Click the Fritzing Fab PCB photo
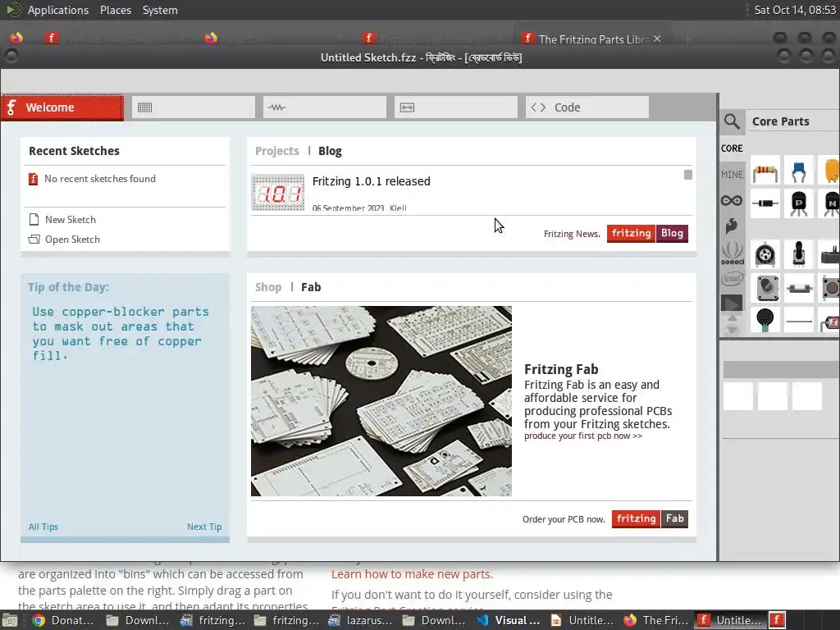 381,400
